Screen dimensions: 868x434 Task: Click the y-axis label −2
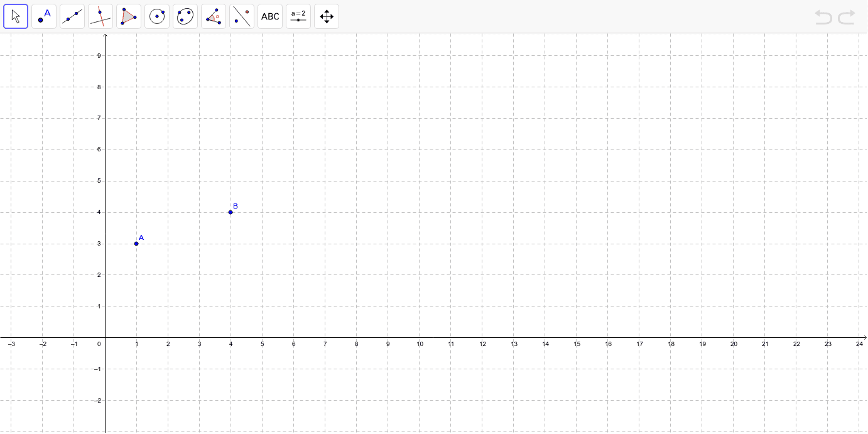coord(97,401)
